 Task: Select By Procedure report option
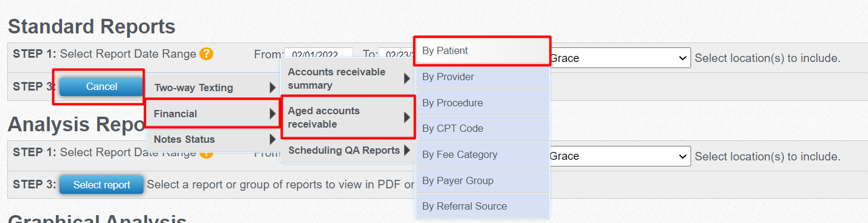coord(483,103)
